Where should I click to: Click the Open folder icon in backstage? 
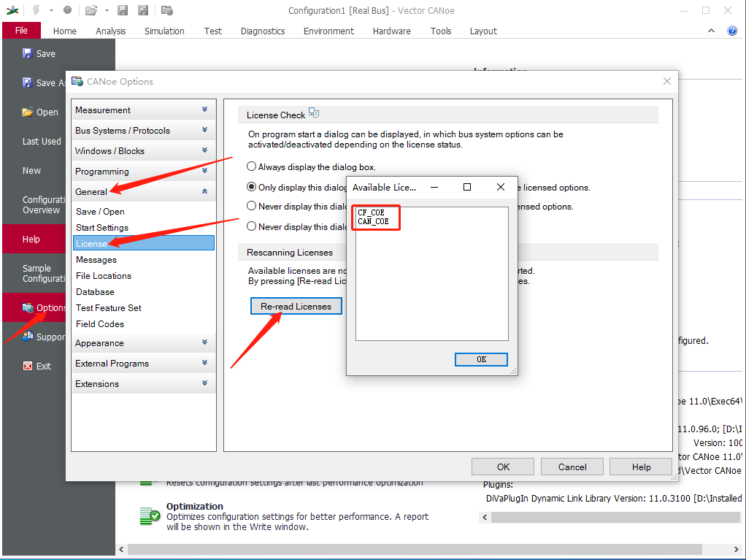coord(27,112)
